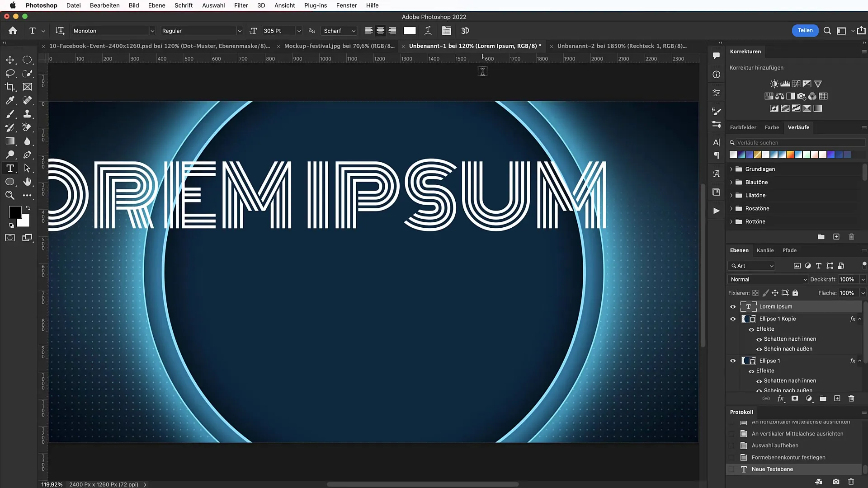Click the Filter menu item
This screenshot has width=868, height=488.
click(x=241, y=5)
